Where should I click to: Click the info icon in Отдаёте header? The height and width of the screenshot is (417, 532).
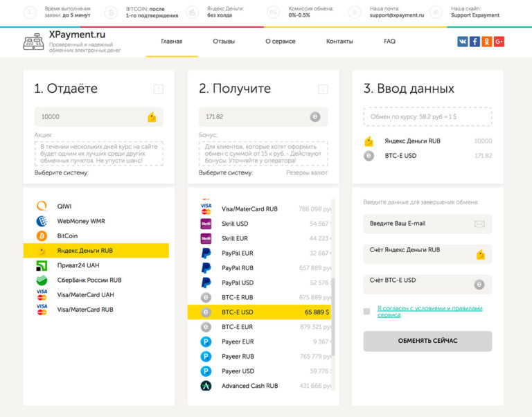[x=159, y=89]
